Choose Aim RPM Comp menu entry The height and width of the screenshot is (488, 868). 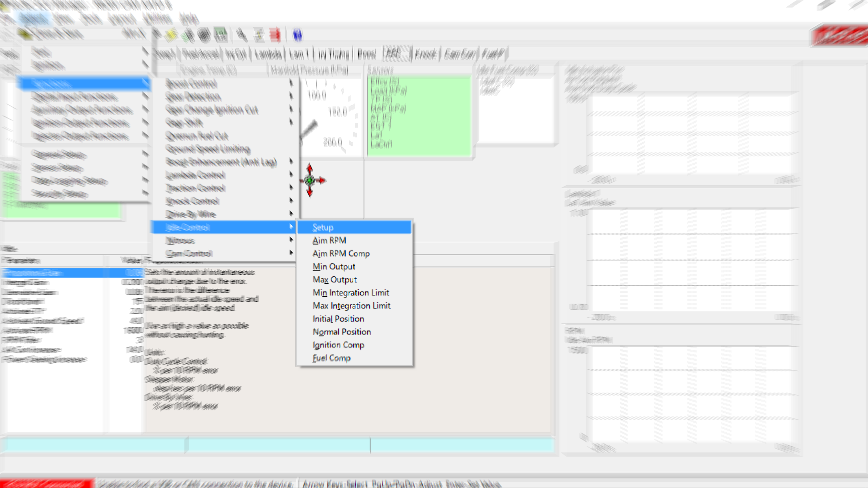point(341,253)
